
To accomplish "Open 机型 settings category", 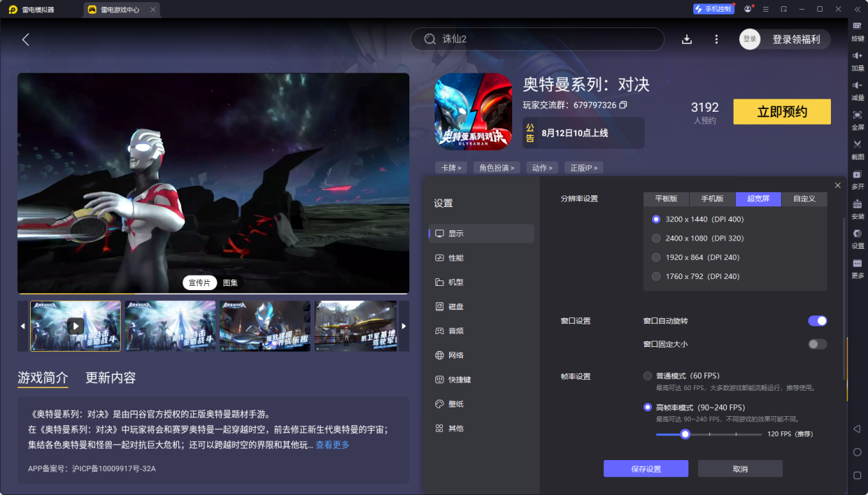I will (x=481, y=282).
